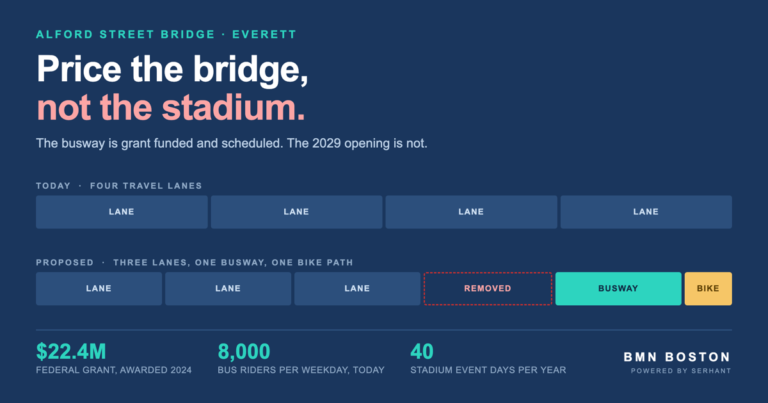This screenshot has height=403, width=768.
Task: Click the 40 stadium event days figure
Action: [422, 352]
